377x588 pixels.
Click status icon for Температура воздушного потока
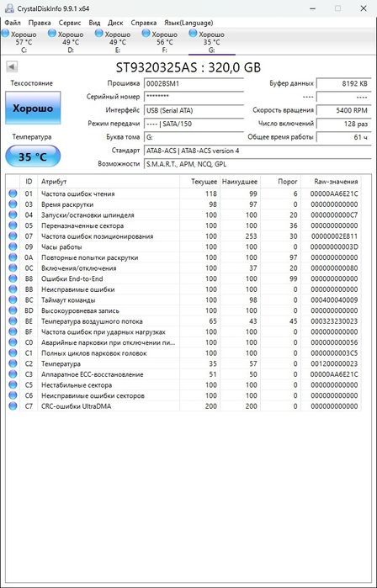(x=13, y=321)
